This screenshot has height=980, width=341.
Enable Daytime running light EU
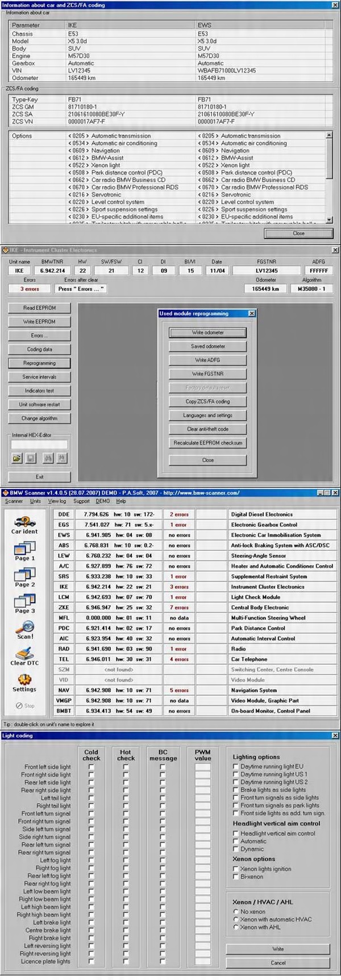(x=236, y=766)
